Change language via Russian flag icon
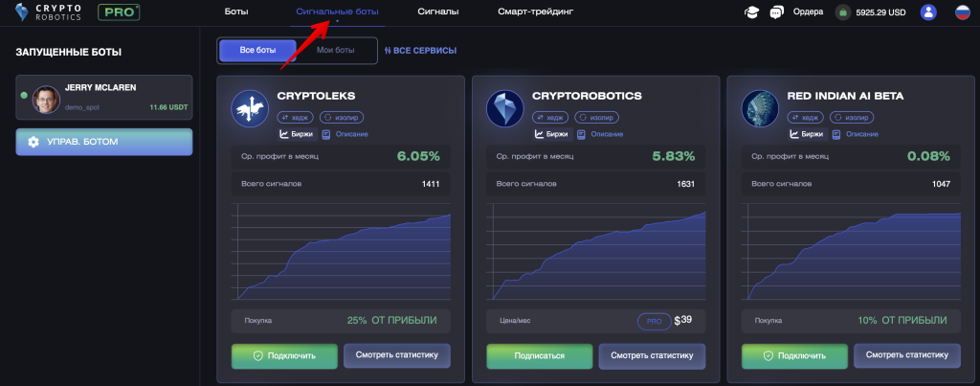This screenshot has height=386, width=980. pos(963,11)
